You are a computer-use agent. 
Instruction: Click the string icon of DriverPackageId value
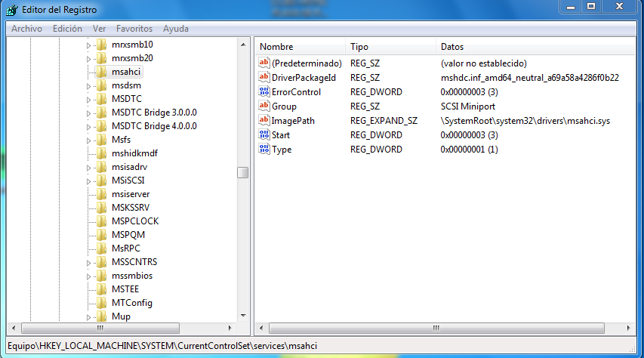pyautogui.click(x=263, y=77)
